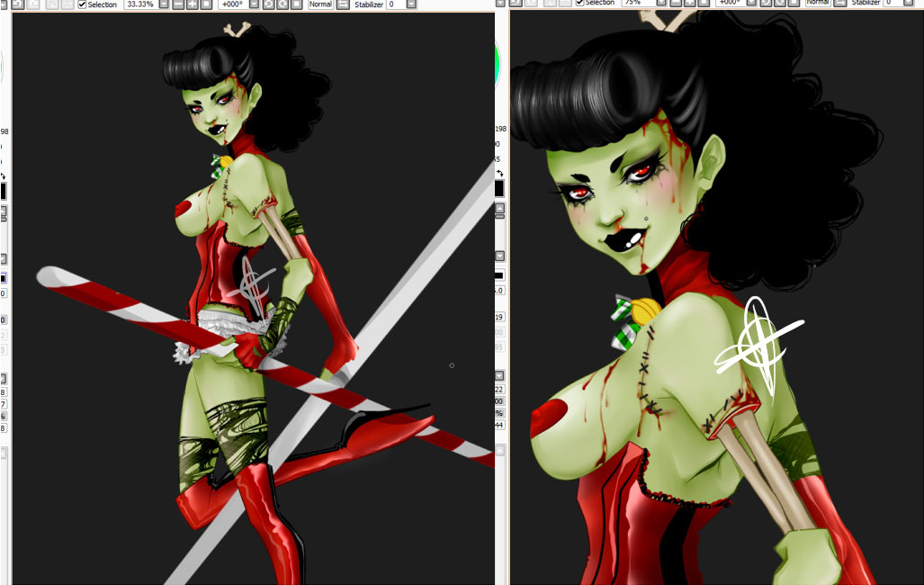This screenshot has width=924, height=585.
Task: Click the Normal view mode button
Action: (320, 4)
